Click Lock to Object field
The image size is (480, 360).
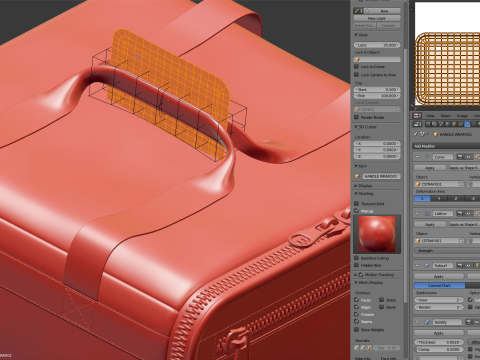click(377, 59)
